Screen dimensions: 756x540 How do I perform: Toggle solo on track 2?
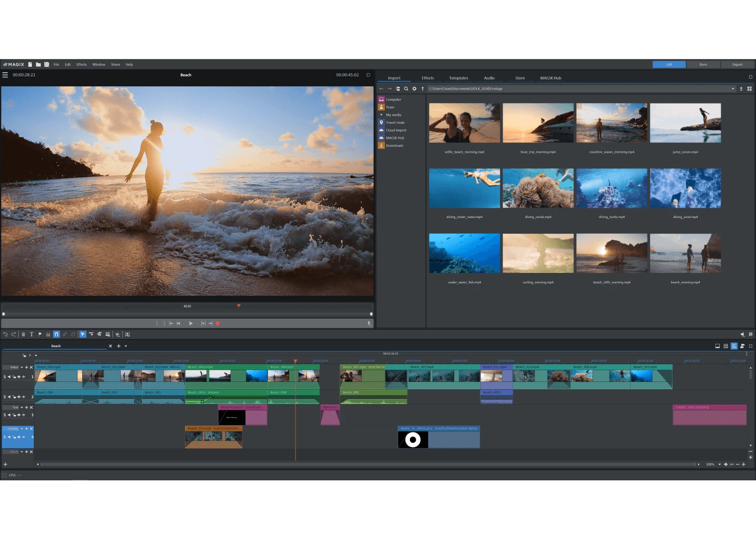click(x=5, y=397)
